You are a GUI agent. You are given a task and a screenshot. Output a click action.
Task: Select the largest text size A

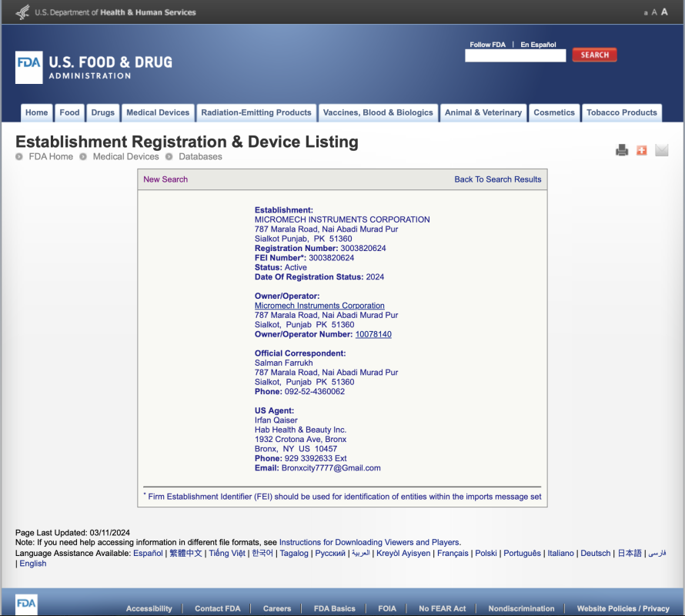point(664,12)
